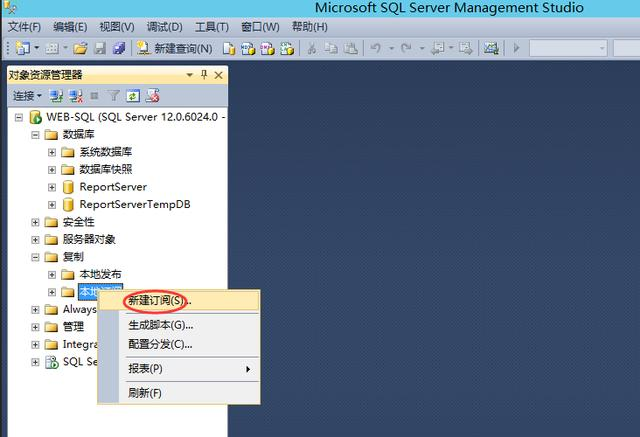Toggle the Object Explorer auto-hide pin
This screenshot has height=437, width=640.
(204, 75)
